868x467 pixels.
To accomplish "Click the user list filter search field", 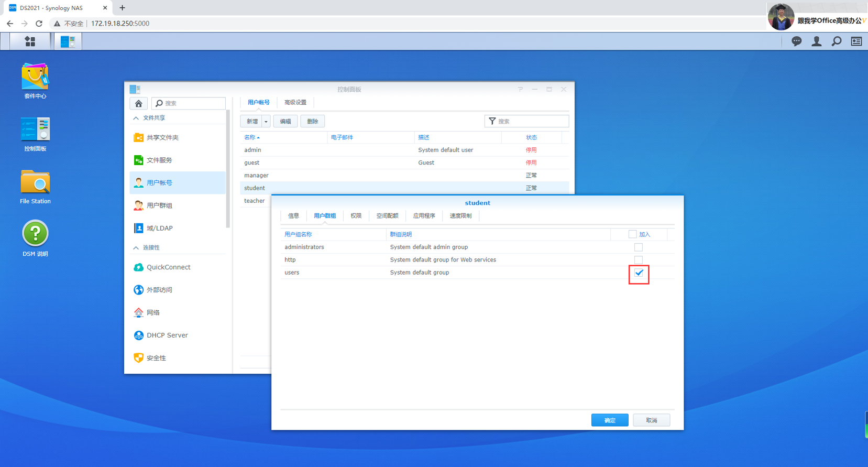I will 526,121.
